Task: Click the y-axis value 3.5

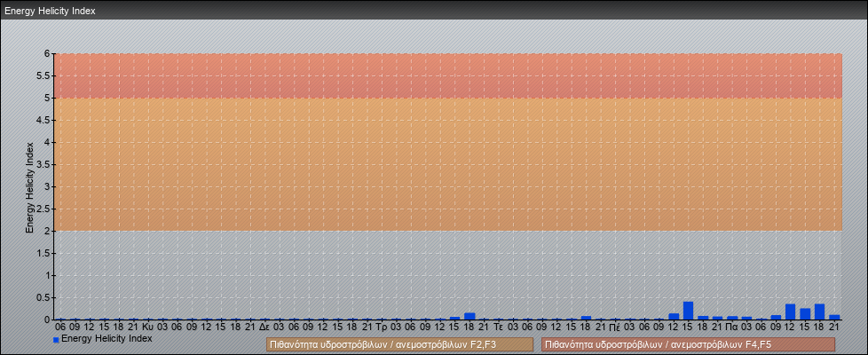Action: (43, 164)
